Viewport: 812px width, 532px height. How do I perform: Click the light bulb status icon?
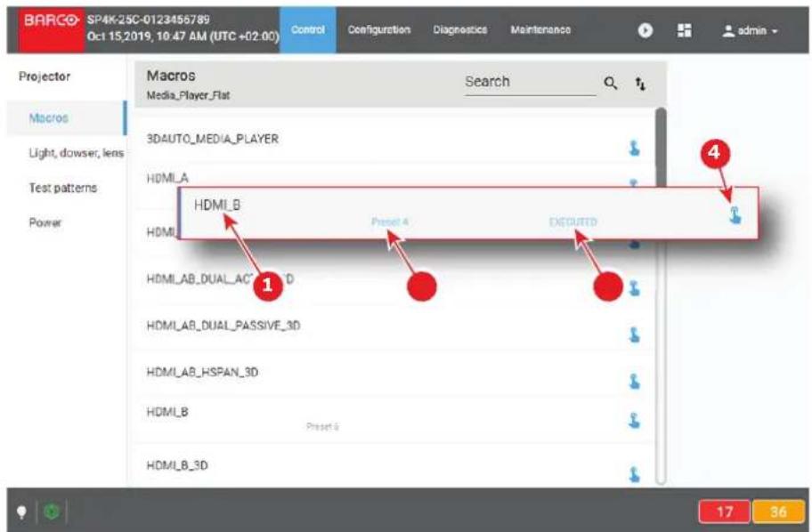(21, 512)
